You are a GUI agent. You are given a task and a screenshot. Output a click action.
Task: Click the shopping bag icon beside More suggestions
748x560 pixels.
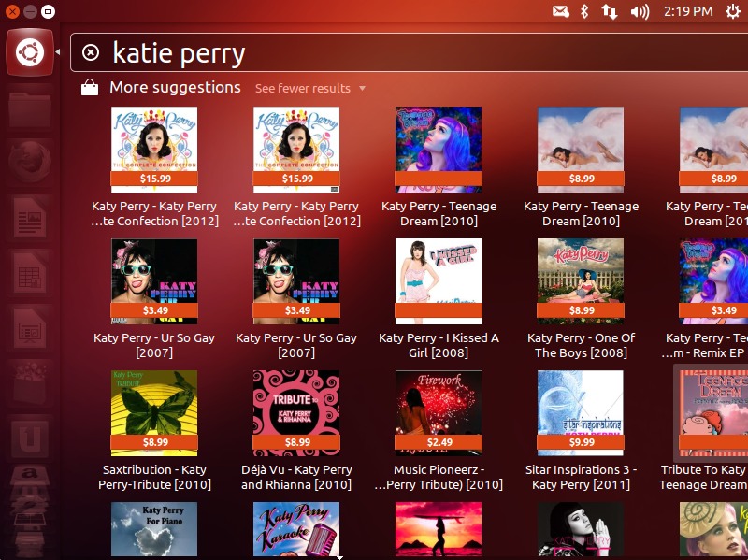(x=90, y=88)
